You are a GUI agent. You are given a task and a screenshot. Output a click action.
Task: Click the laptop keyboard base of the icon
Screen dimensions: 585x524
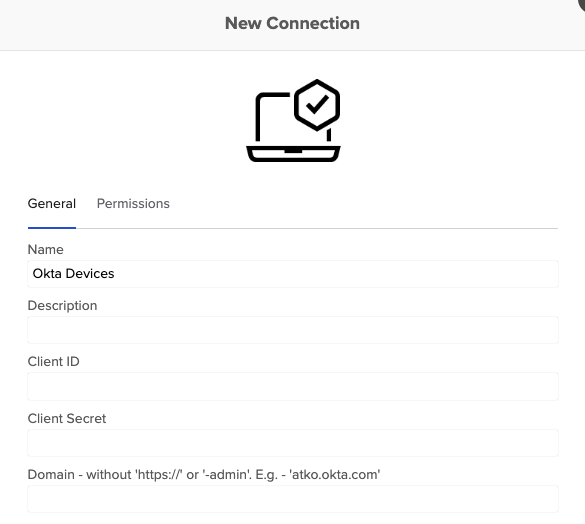point(293,154)
